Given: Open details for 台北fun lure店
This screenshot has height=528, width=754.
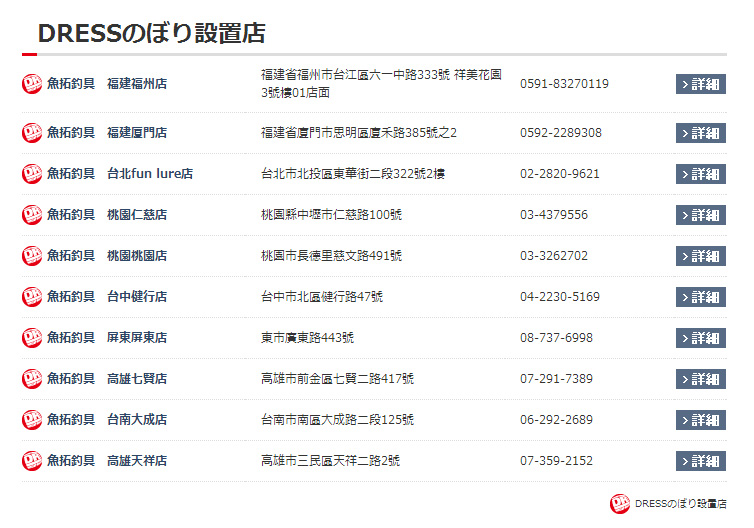Looking at the screenshot, I should (x=701, y=174).
